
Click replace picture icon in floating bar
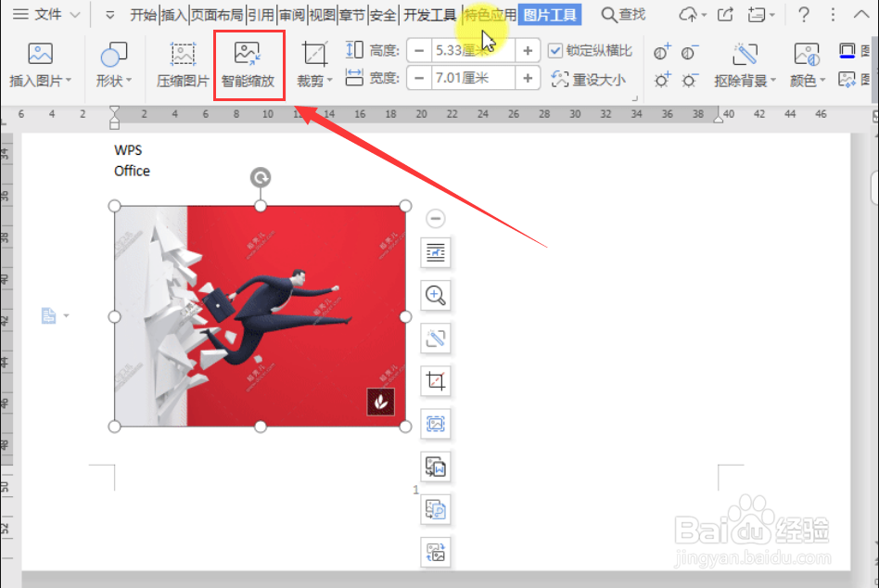click(x=436, y=552)
